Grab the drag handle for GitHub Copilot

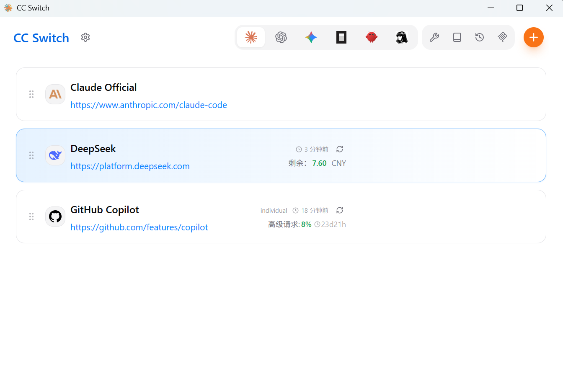31,217
